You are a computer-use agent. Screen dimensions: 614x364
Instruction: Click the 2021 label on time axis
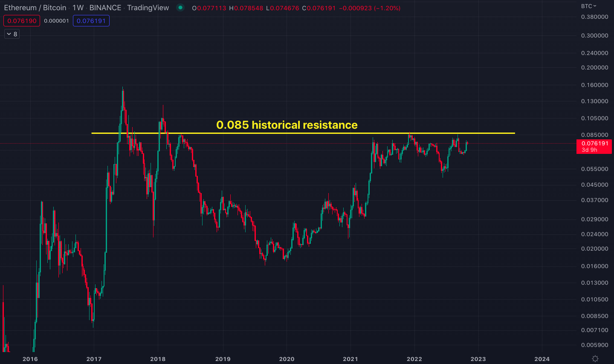point(350,359)
